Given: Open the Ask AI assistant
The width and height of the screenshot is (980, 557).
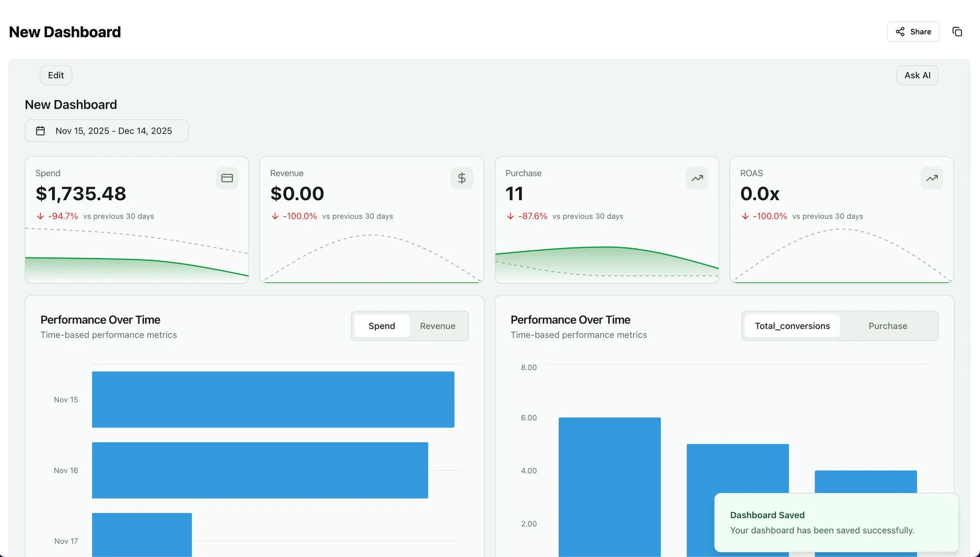Looking at the screenshot, I should 917,75.
